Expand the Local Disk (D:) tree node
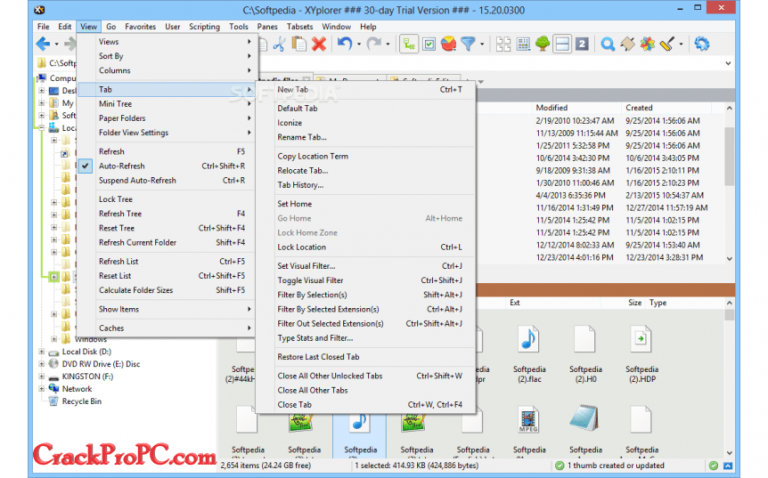The image size is (768, 478). pos(42,352)
